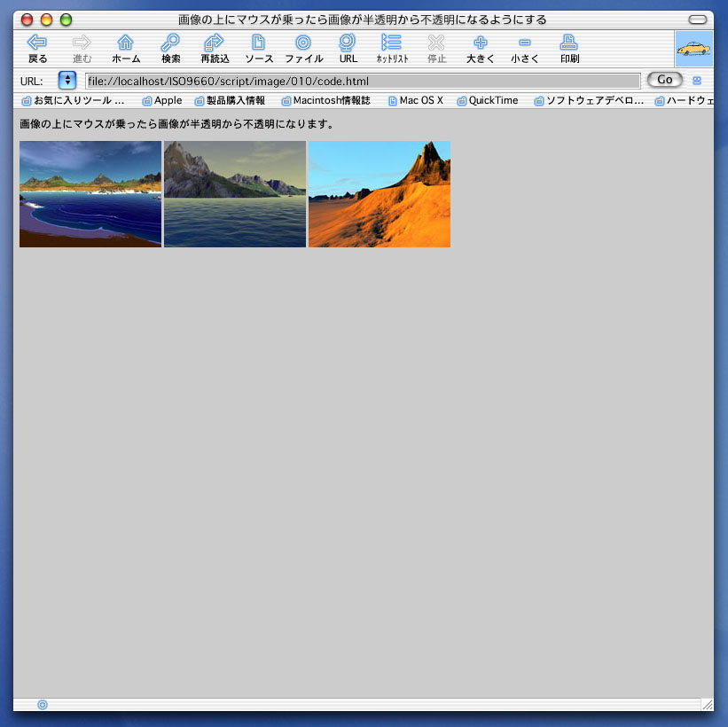View page source with ソース
Viewport: 728px width, 727px height.
[259, 48]
